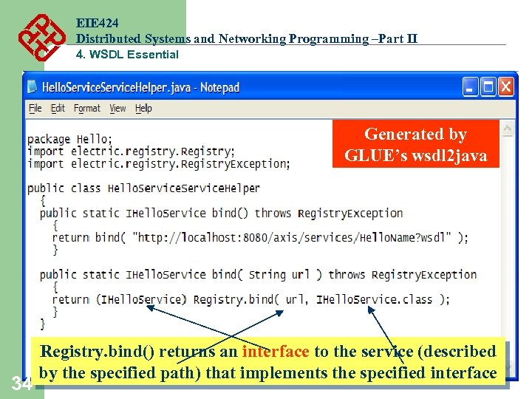Maximize the Notepad window
Image resolution: width=532 pixels, height=399 pixels.
(488, 87)
